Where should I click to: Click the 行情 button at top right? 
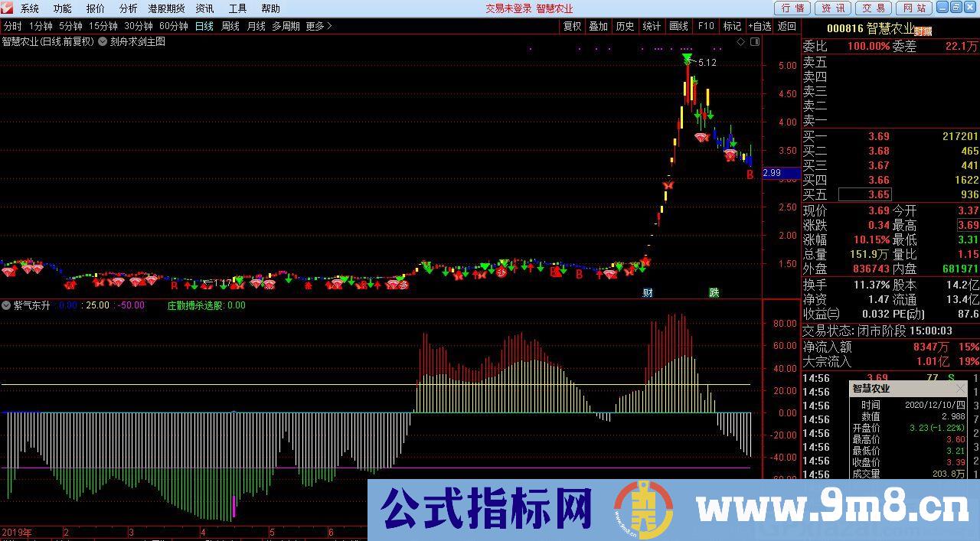pyautogui.click(x=793, y=8)
